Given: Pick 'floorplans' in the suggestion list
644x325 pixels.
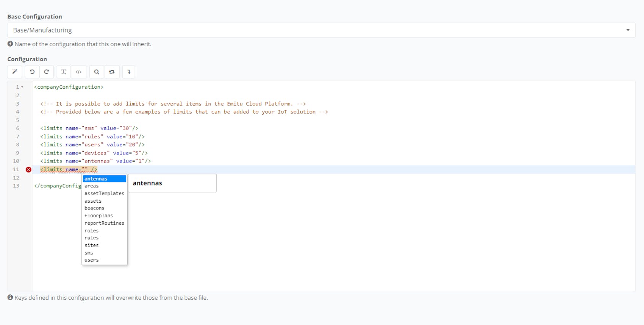Looking at the screenshot, I should 104,216.
